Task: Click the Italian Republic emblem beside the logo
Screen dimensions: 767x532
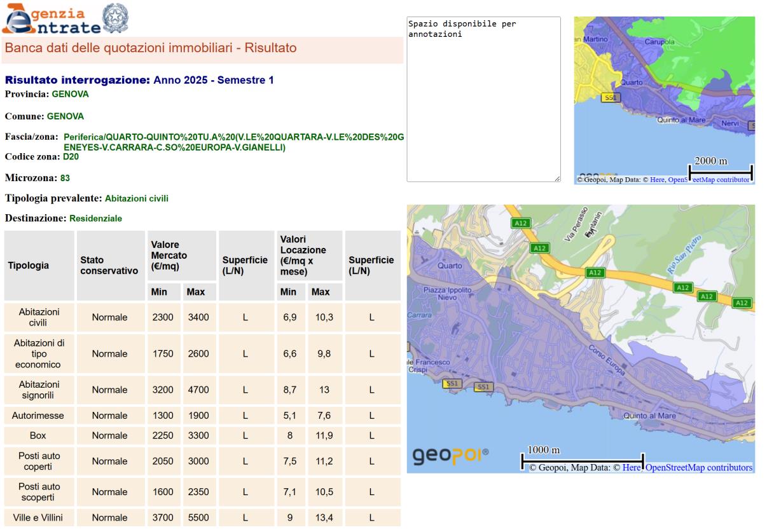Action: point(115,17)
